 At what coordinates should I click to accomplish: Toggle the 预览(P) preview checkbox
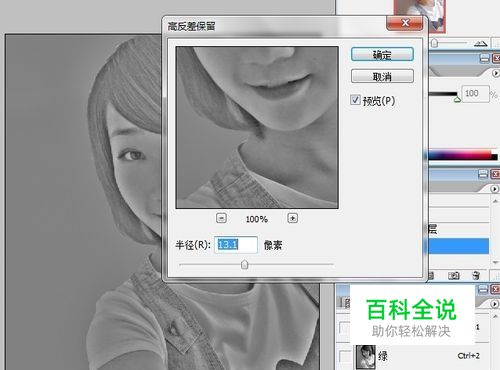(x=355, y=100)
